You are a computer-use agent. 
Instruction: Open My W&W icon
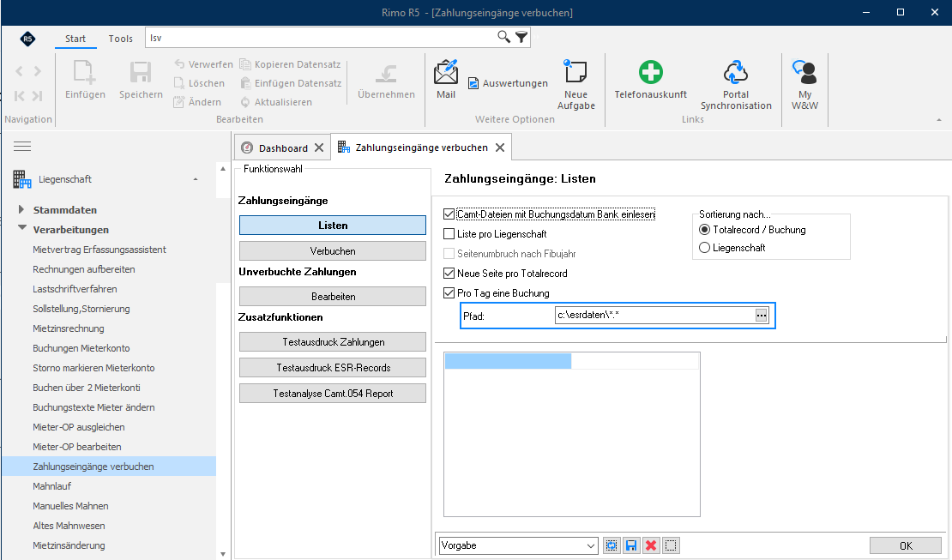click(x=804, y=72)
